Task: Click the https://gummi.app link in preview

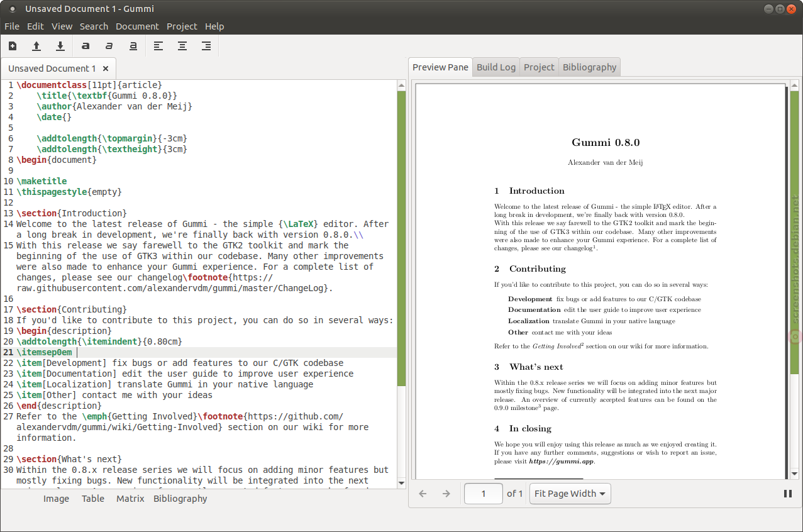Action: point(561,462)
